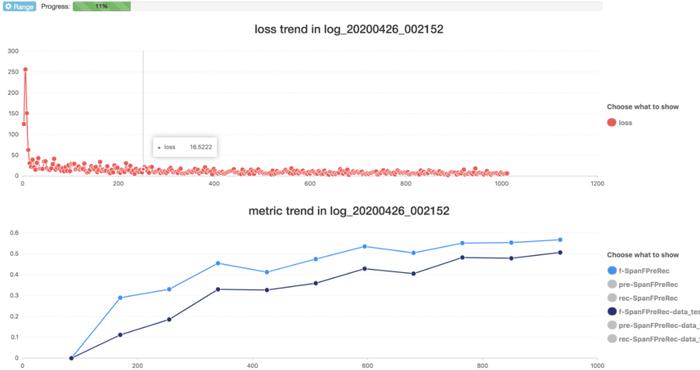
Task: Click the light-blue metric point near 0.29
Action: click(x=120, y=298)
